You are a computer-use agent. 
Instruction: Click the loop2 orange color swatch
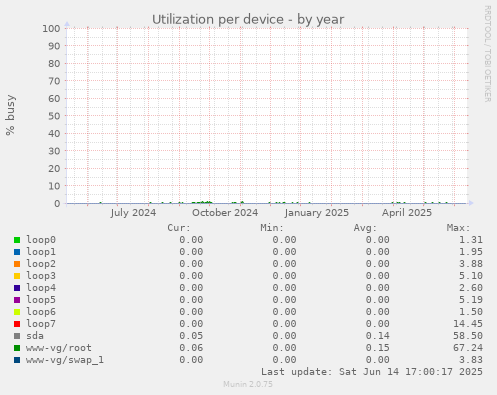(17, 264)
